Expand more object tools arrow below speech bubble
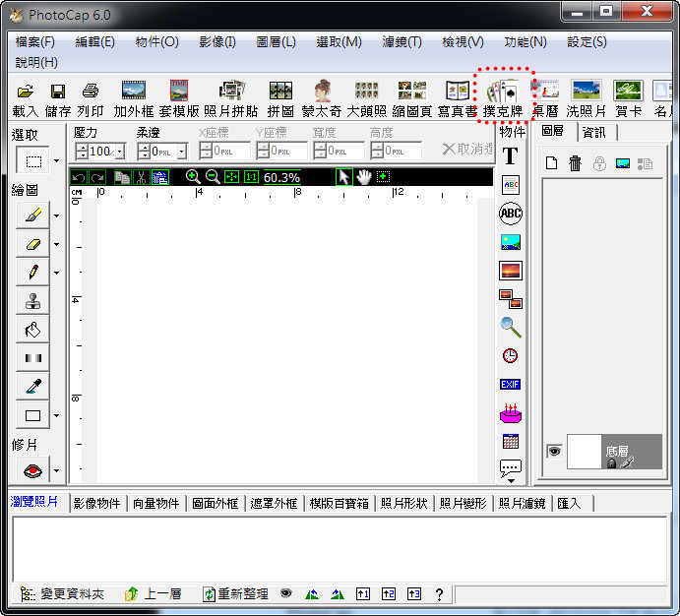This screenshot has height=616, width=680. [x=511, y=480]
